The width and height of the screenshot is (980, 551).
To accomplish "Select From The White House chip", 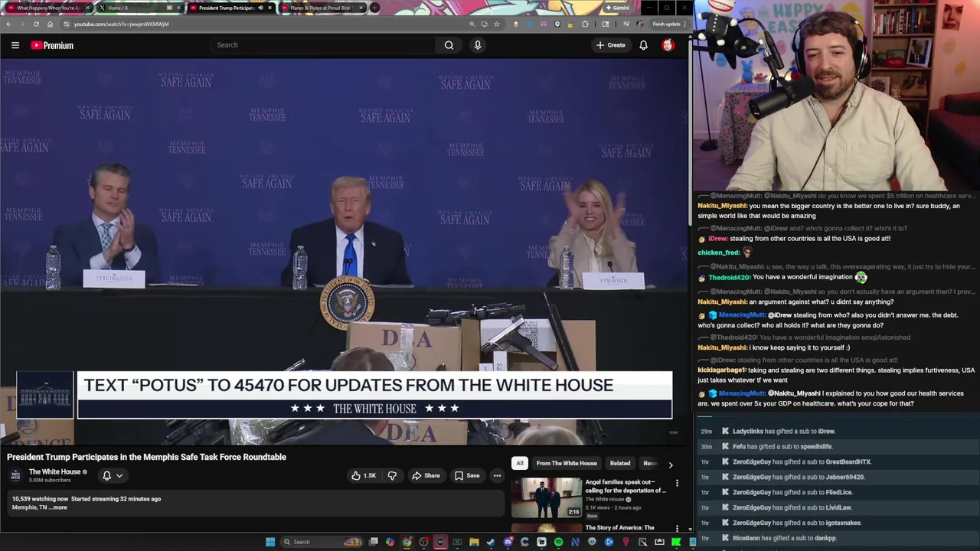I will tap(567, 463).
